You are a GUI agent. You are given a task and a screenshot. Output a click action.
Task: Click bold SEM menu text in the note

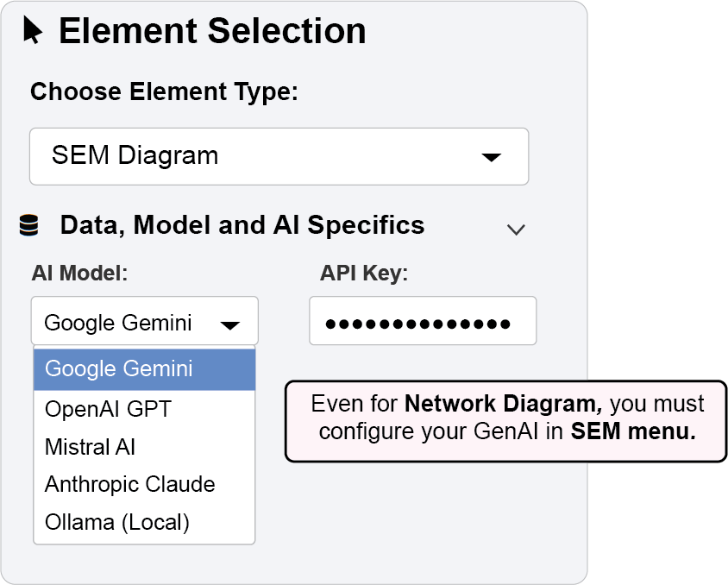pos(632,431)
